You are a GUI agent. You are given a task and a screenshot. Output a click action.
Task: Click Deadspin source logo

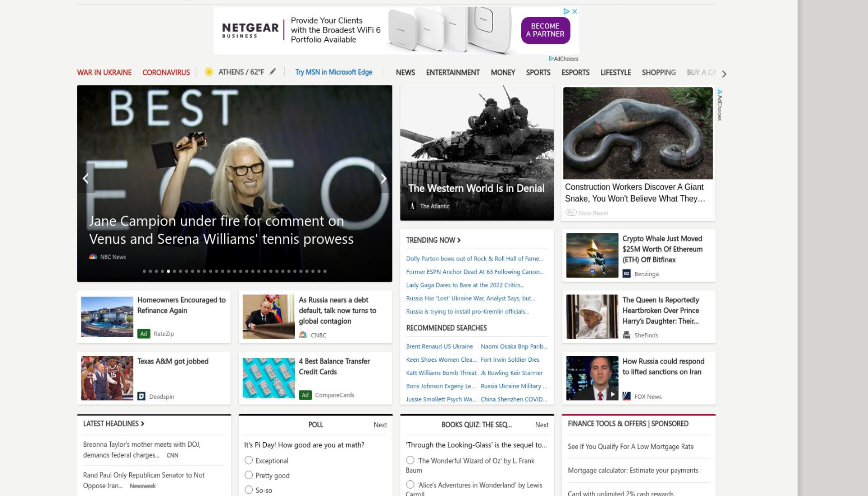[141, 396]
